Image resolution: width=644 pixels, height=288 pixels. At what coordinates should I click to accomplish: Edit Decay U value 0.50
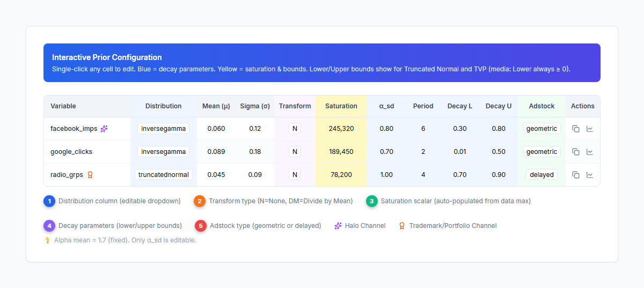point(499,152)
